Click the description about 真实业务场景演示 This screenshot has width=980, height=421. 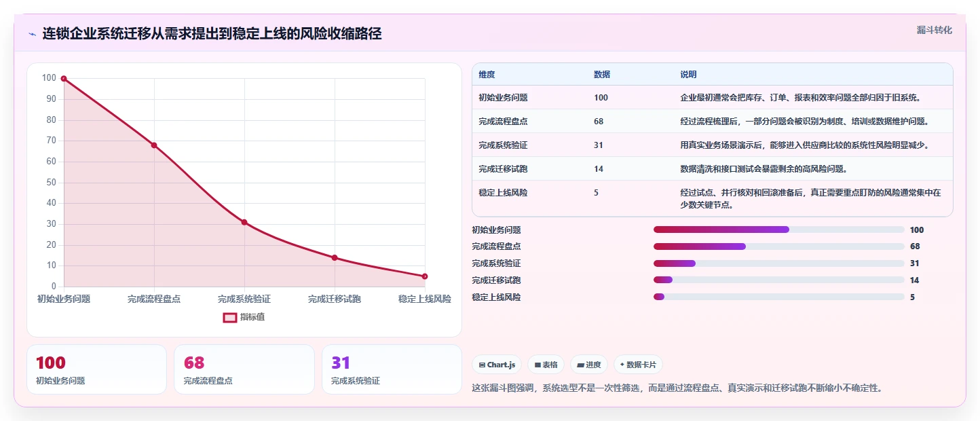[804, 145]
